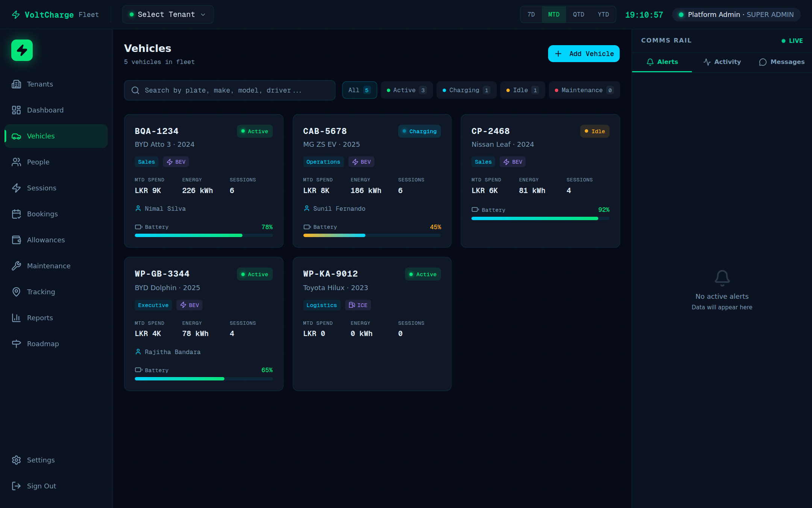Open the Platform Admin account menu
812x508 pixels.
click(x=736, y=14)
